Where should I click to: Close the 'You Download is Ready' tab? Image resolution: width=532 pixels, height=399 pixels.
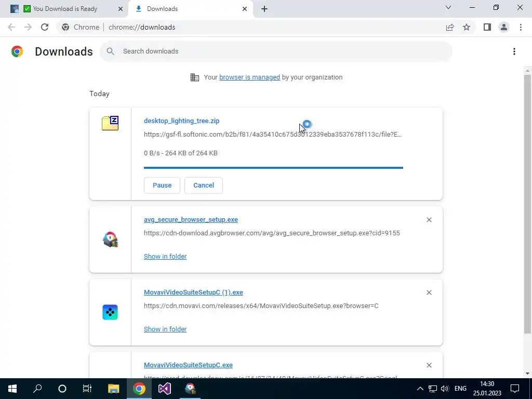(x=120, y=9)
